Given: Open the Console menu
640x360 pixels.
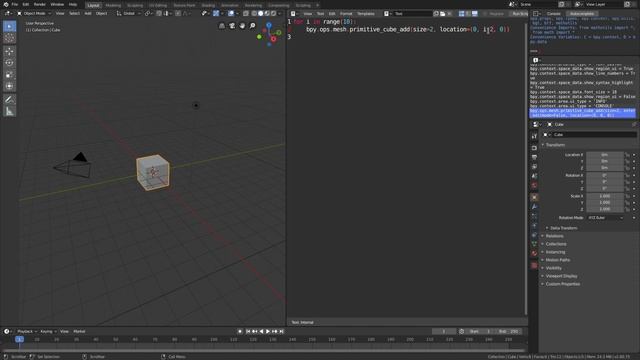Looking at the screenshot, I should pyautogui.click(x=553, y=13).
